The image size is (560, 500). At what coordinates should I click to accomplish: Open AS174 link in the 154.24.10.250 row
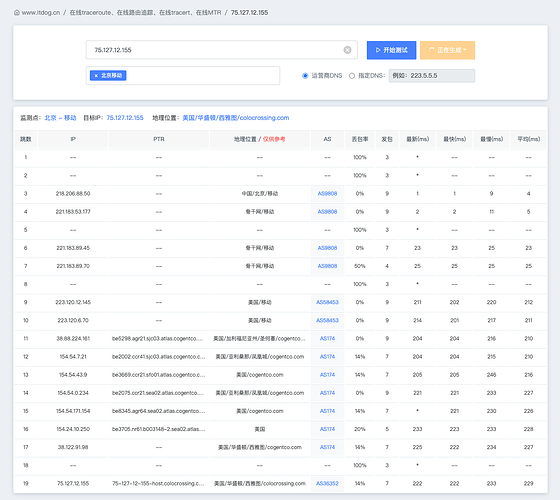click(x=327, y=429)
